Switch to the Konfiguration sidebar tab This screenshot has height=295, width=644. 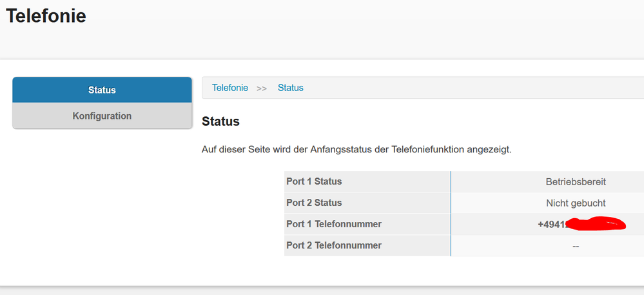pos(102,116)
